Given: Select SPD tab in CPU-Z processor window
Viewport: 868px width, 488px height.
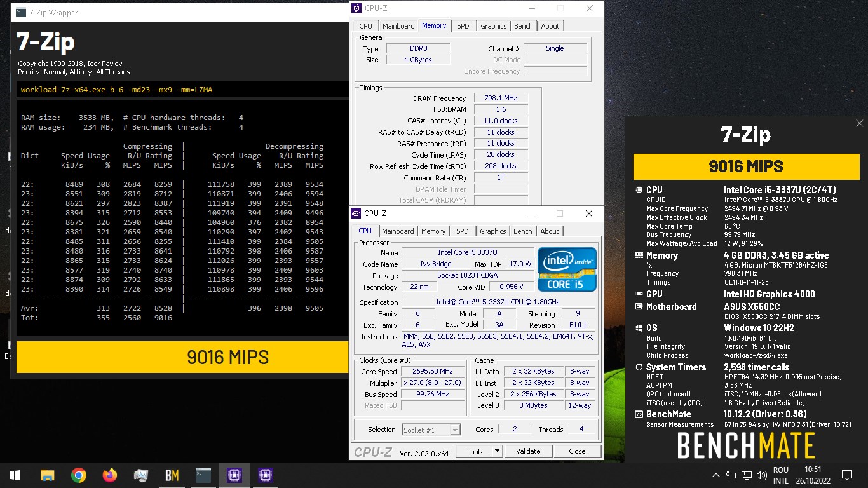Looking at the screenshot, I should click(463, 231).
